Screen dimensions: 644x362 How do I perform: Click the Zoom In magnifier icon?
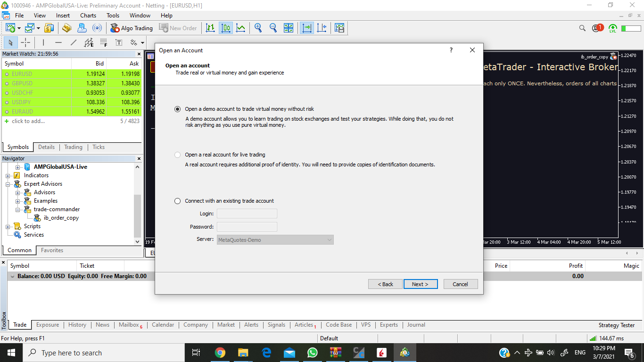click(258, 28)
